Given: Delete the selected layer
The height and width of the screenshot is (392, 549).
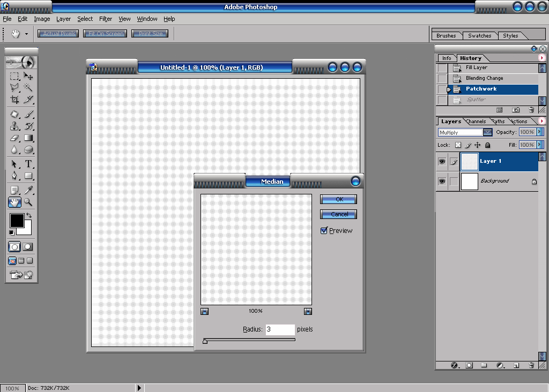Looking at the screenshot, I should pyautogui.click(x=531, y=365).
